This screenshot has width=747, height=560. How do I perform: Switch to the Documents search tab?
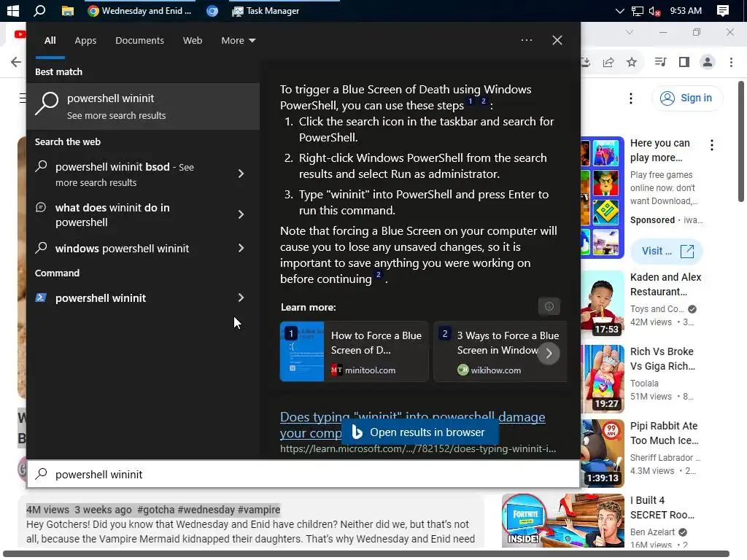[x=139, y=41]
